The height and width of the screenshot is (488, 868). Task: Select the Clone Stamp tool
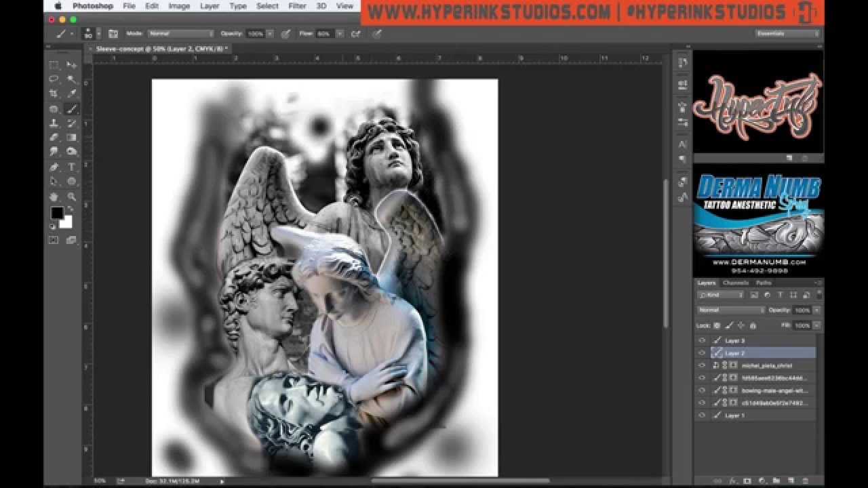coord(54,123)
